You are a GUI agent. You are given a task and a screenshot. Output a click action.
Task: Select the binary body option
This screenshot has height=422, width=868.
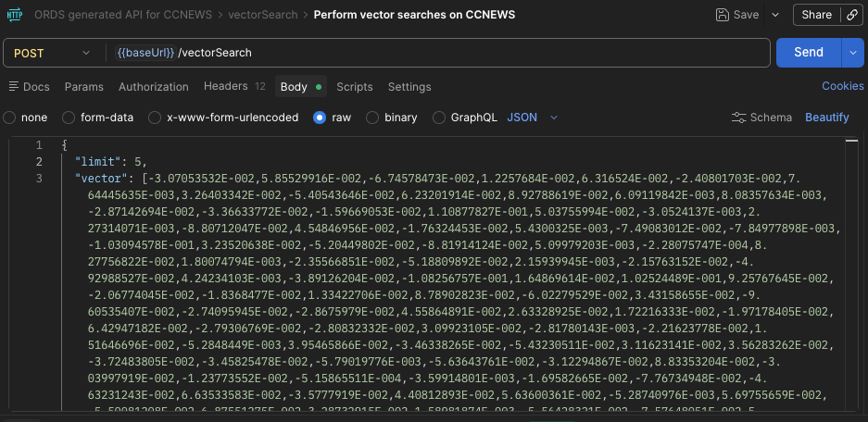(372, 118)
